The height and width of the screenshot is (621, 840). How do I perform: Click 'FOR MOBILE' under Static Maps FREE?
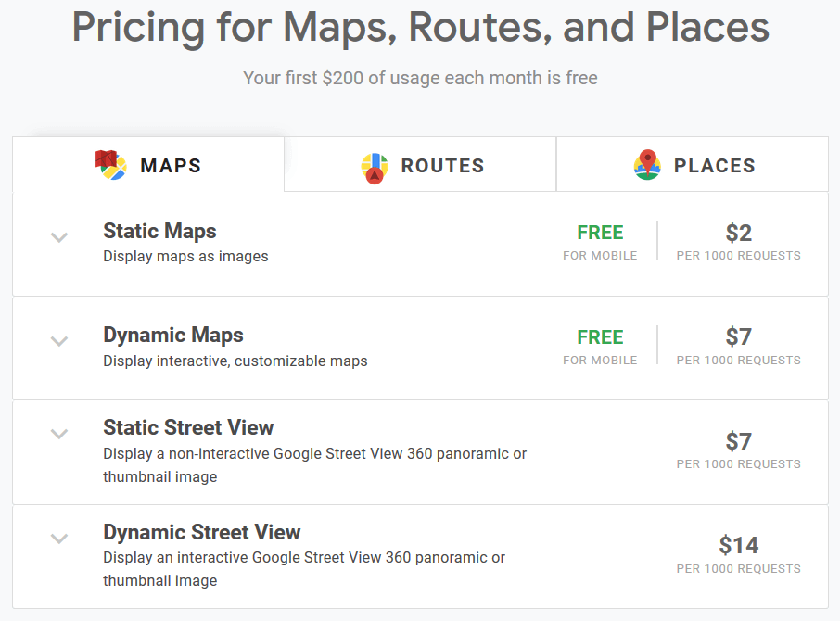[600, 256]
